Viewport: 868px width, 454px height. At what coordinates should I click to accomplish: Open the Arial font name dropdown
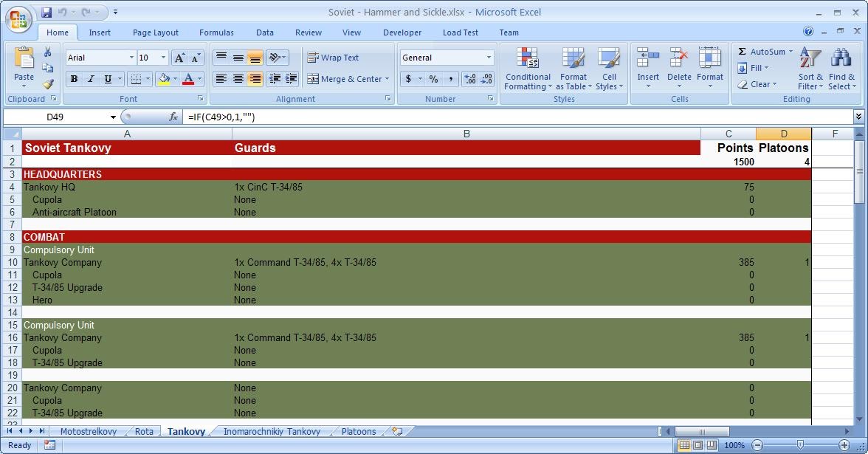click(x=131, y=58)
